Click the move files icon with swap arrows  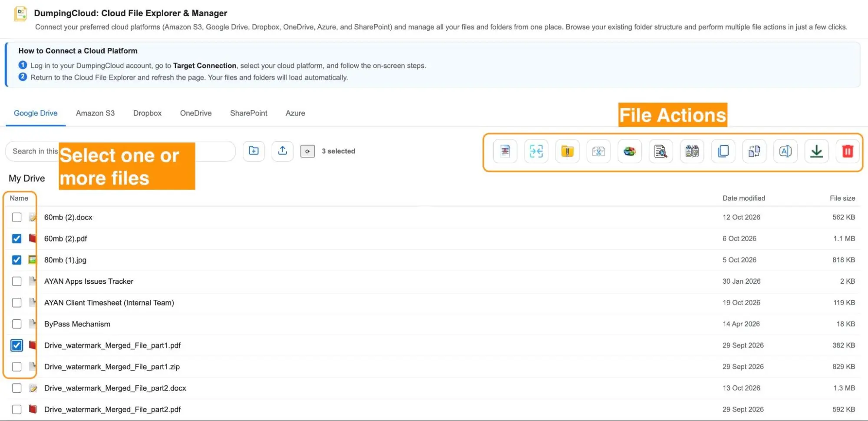754,151
